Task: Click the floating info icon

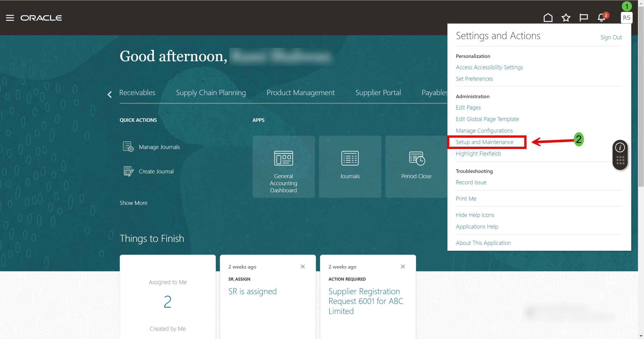Action: [620, 147]
